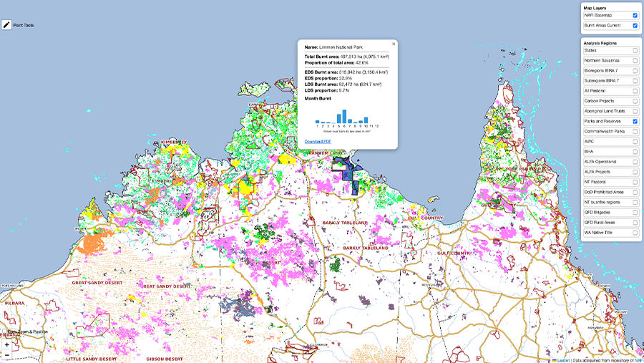The image size is (644, 363).
Task: Check the States analysis region
Action: click(635, 50)
